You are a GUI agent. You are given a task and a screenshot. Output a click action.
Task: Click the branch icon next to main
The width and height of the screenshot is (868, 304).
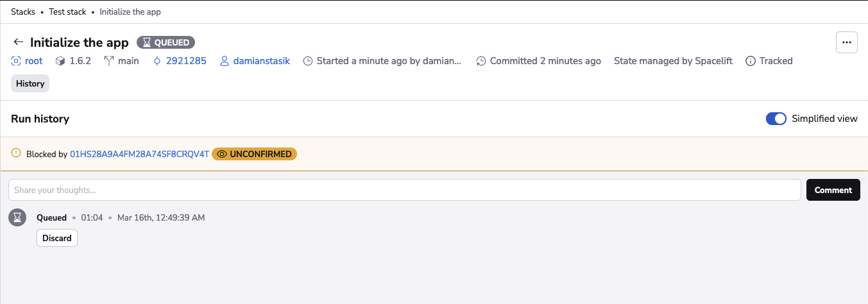pyautogui.click(x=108, y=61)
